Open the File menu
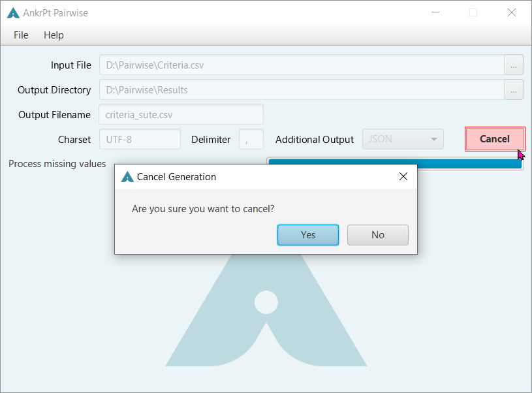 21,35
